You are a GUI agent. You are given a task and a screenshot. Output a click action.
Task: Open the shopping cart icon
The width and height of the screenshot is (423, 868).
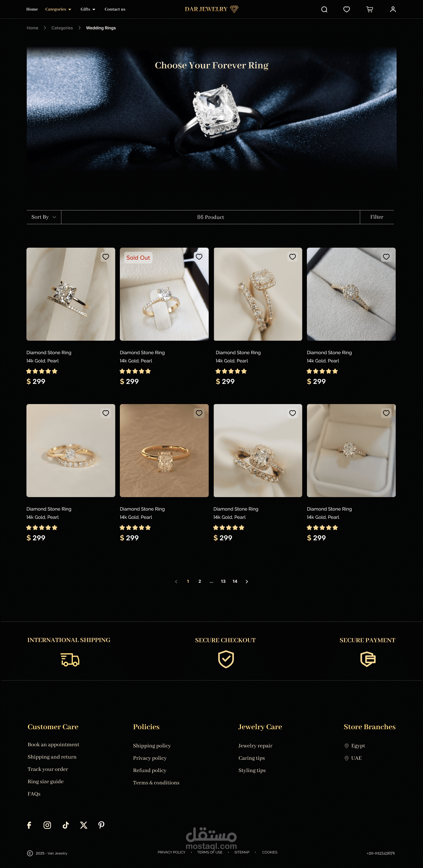click(370, 9)
